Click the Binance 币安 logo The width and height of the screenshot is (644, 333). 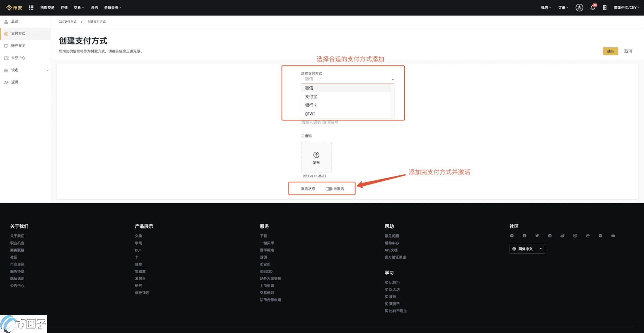click(x=14, y=8)
